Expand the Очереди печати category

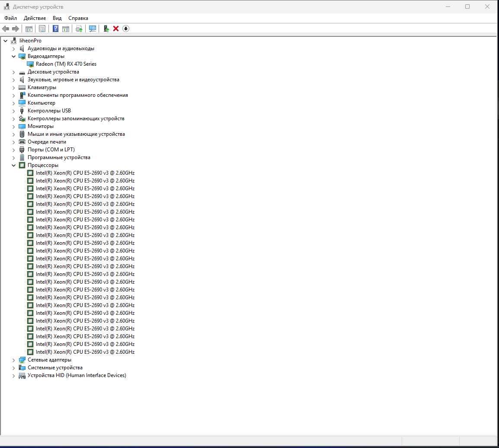tap(14, 142)
